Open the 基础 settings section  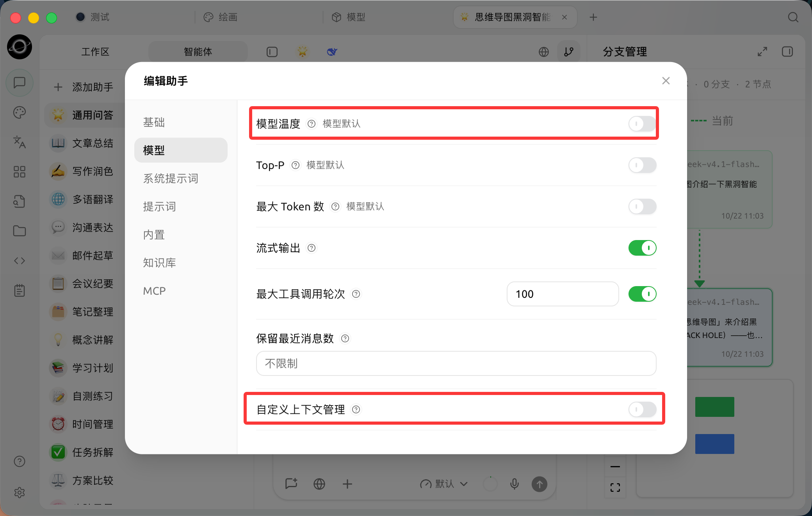point(181,122)
